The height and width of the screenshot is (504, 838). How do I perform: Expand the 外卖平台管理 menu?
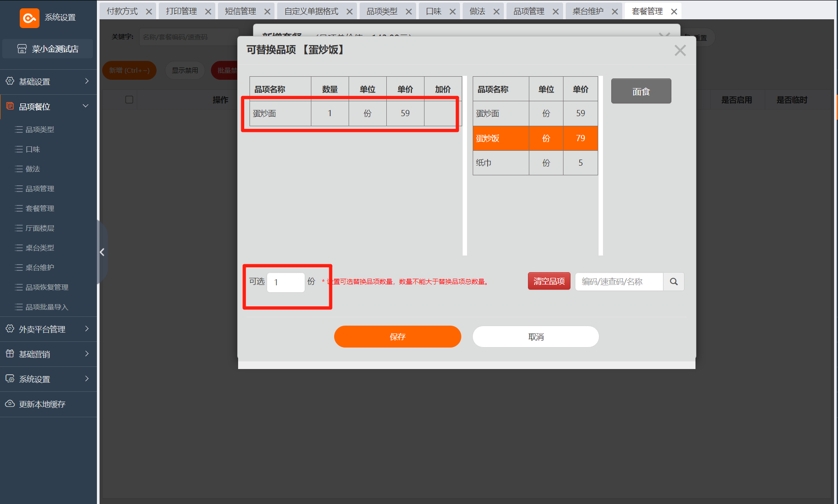(x=87, y=329)
